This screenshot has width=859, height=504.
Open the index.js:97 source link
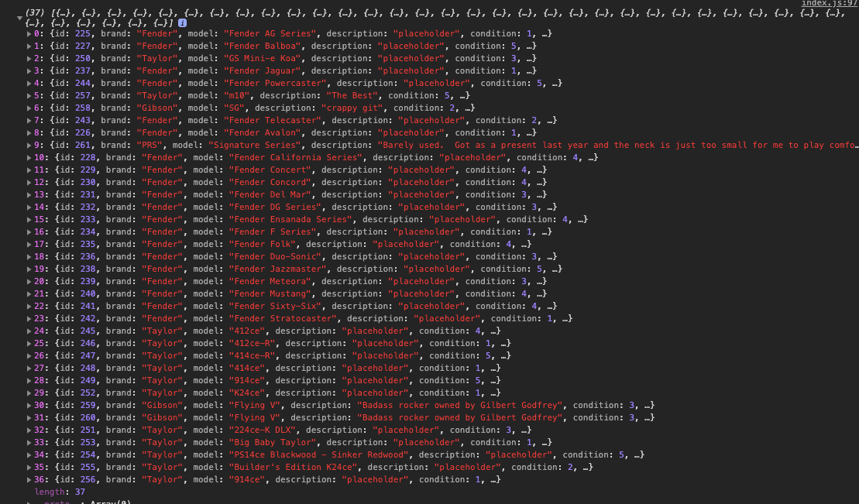coord(830,3)
